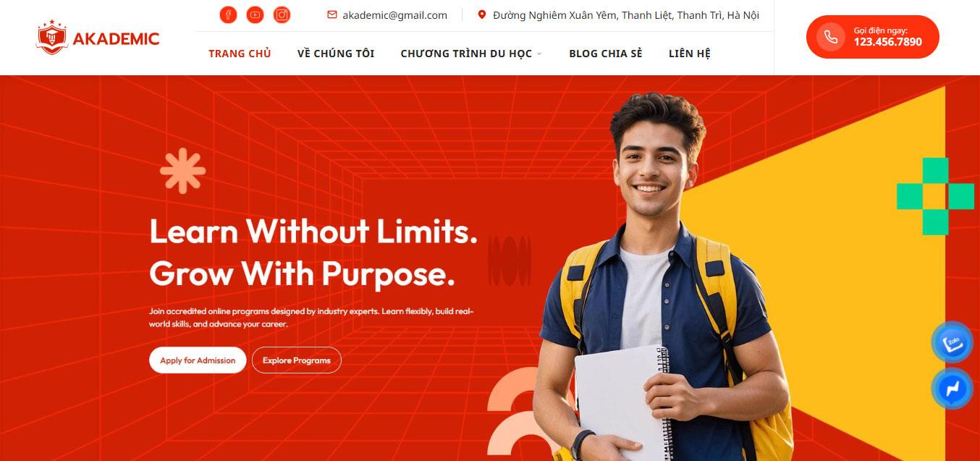Expand the Chương Trình Du Học dropdown arrow

point(539,54)
